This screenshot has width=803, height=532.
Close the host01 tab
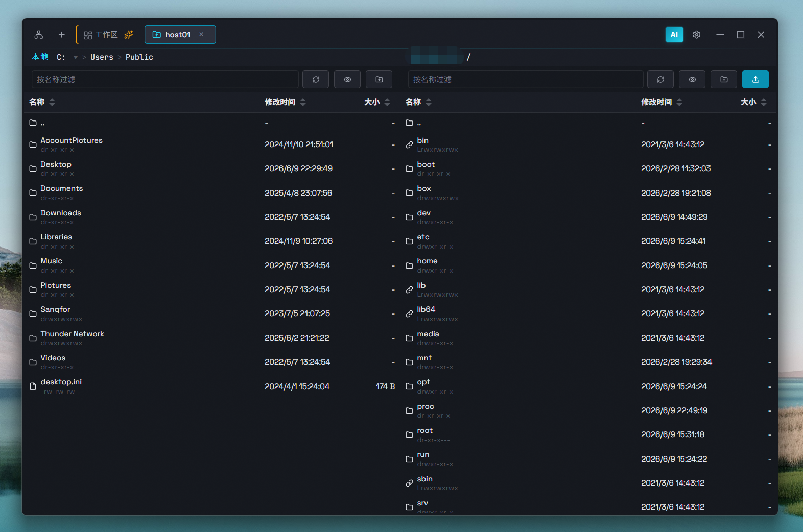click(201, 34)
